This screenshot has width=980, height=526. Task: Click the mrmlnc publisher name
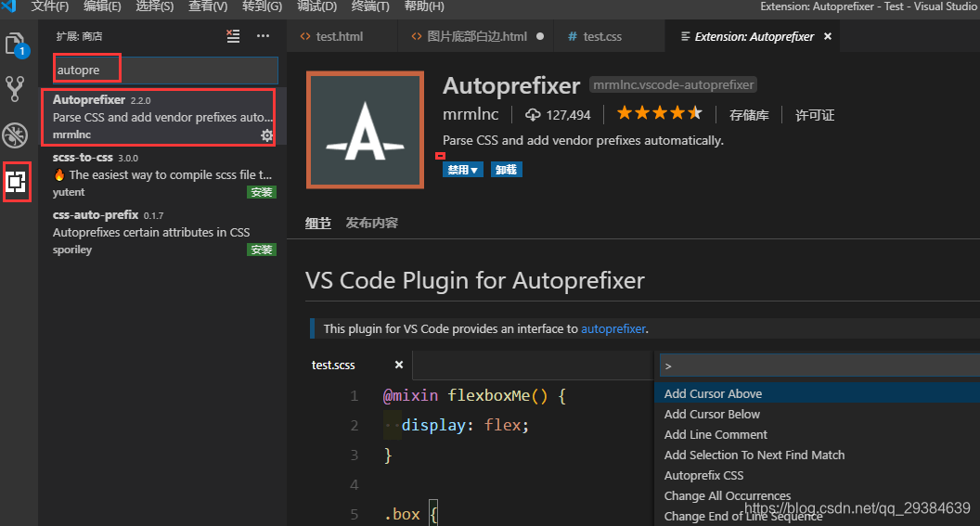(471, 114)
